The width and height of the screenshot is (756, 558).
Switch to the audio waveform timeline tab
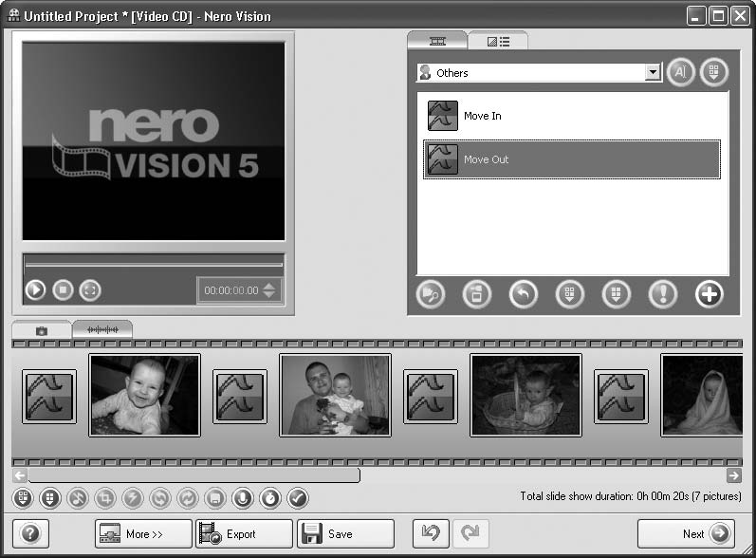[102, 329]
